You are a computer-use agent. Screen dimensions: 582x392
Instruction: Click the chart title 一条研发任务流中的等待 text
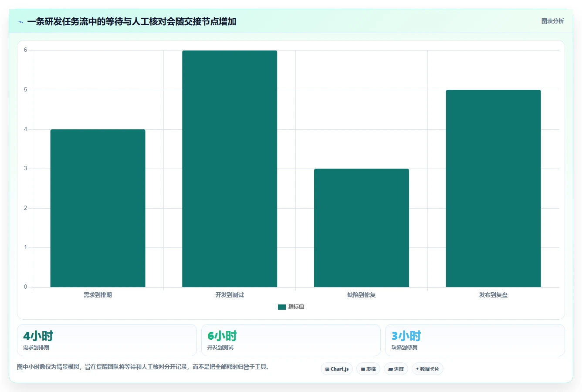(x=75, y=21)
